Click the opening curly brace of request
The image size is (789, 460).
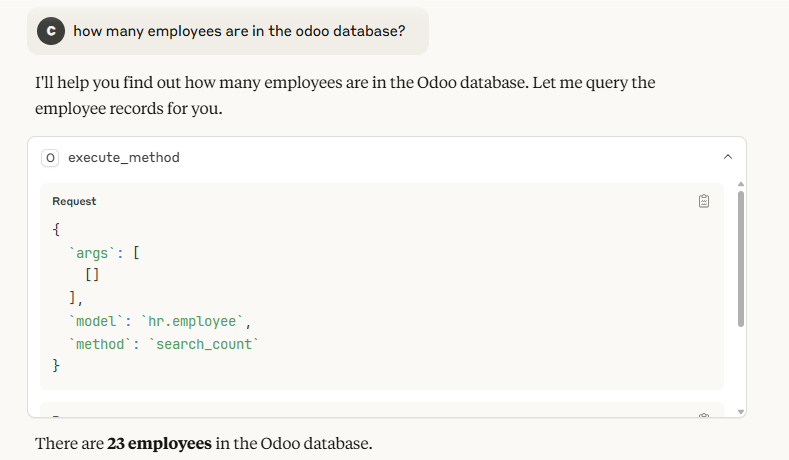point(56,229)
